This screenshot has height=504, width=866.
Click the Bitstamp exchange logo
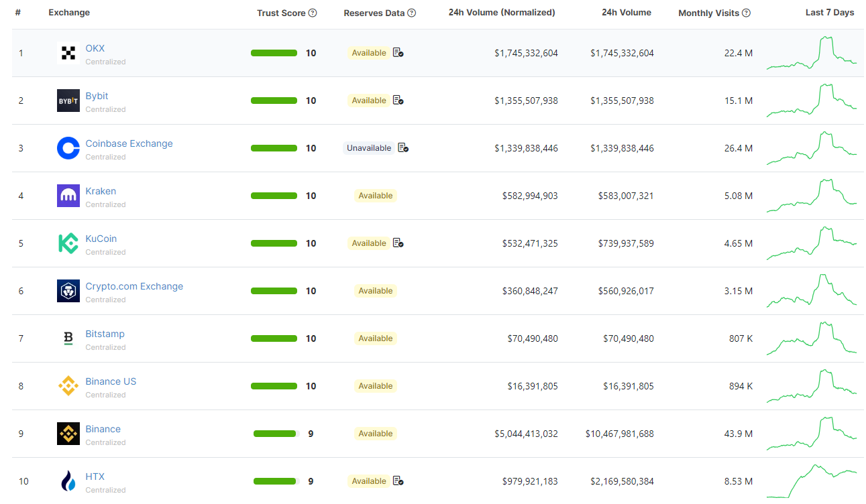[x=68, y=338]
